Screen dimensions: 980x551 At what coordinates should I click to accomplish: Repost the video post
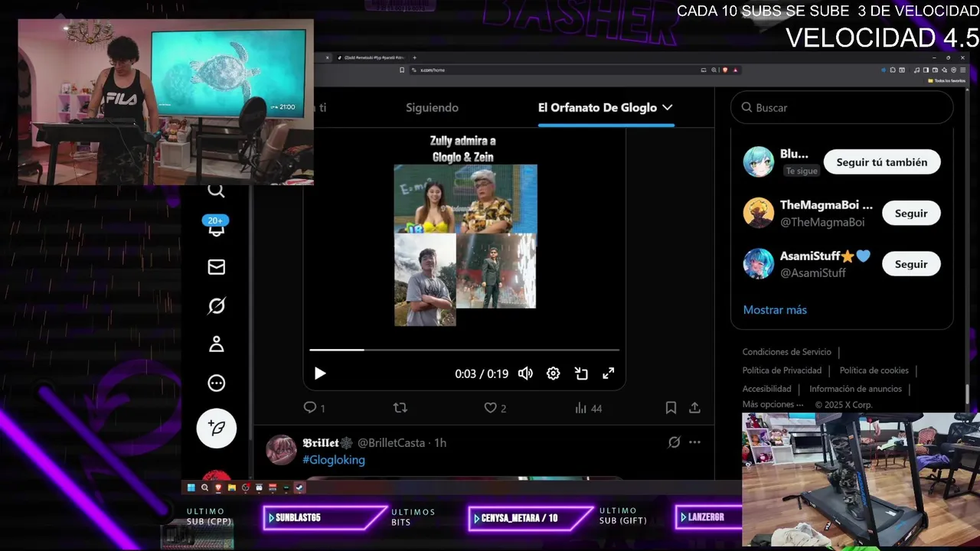click(400, 408)
